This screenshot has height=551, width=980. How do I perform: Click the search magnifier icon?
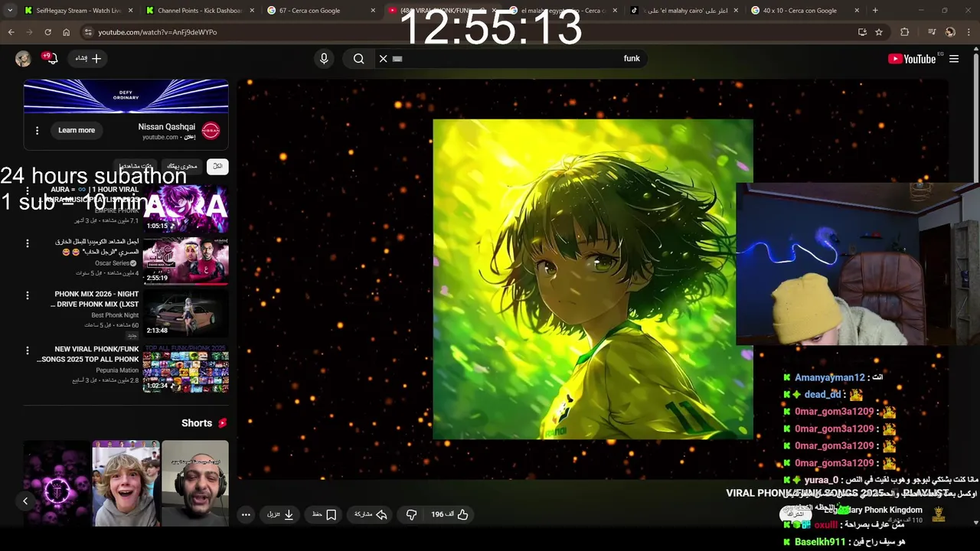pyautogui.click(x=358, y=58)
